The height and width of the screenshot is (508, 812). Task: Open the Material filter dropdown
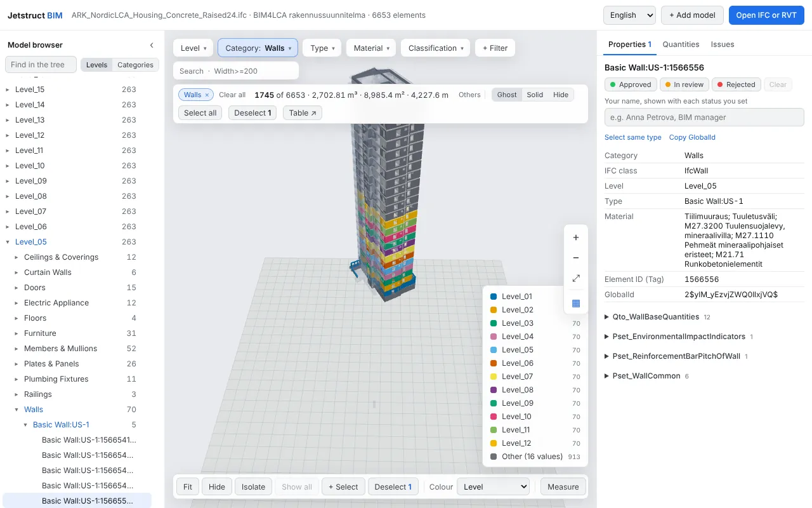[x=372, y=48]
